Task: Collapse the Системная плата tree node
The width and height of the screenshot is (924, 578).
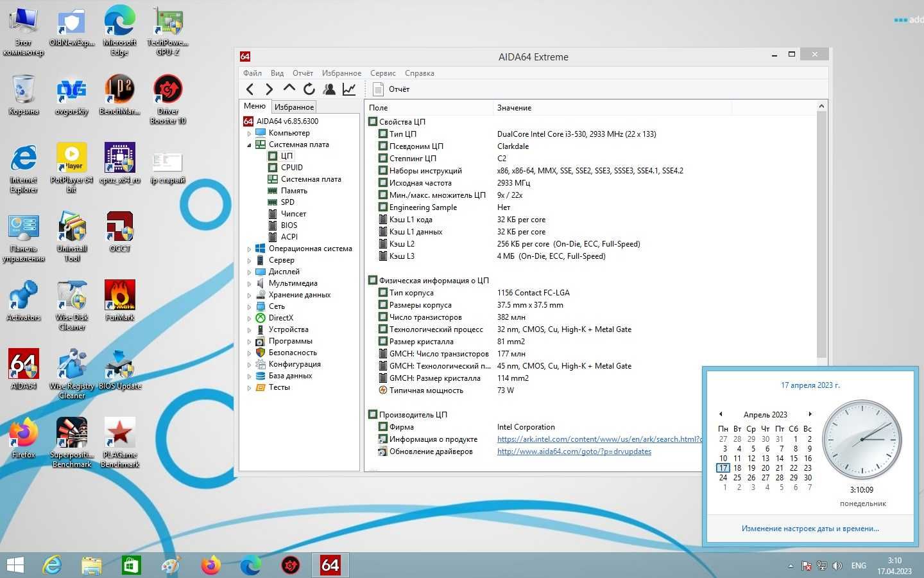Action: coord(249,145)
